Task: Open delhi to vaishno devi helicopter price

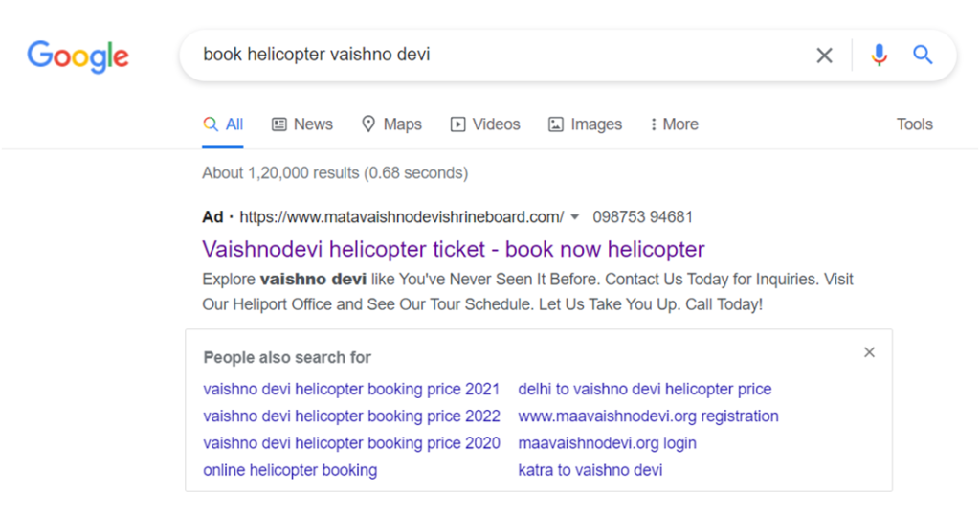Action: [645, 389]
